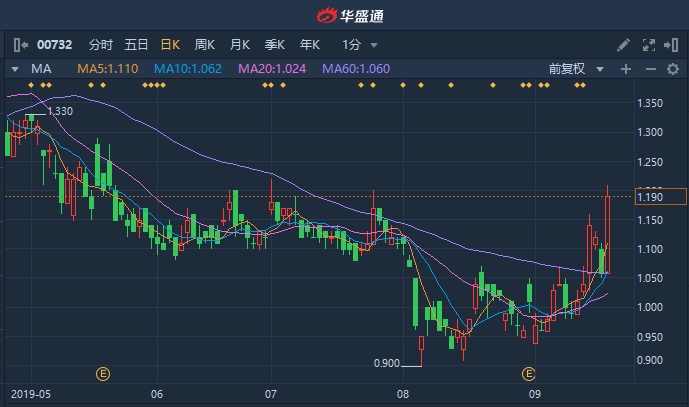
Task: Switch to 月K monthly chart tab
Action: [240, 45]
